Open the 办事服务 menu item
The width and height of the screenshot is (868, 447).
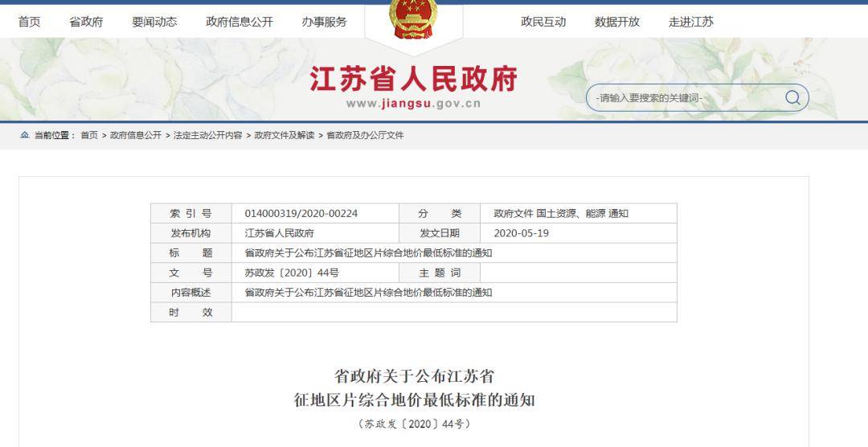coord(325,23)
